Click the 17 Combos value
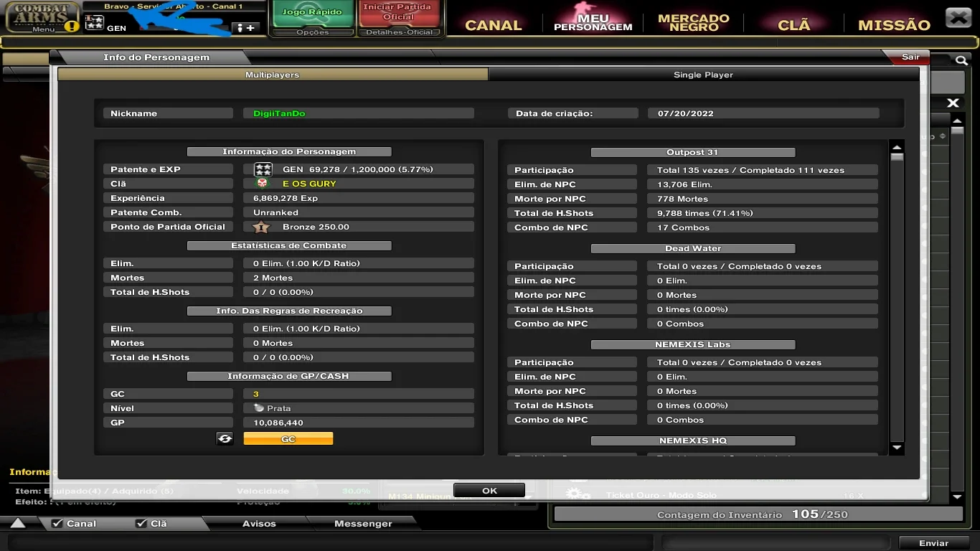The image size is (980, 551). coord(683,227)
